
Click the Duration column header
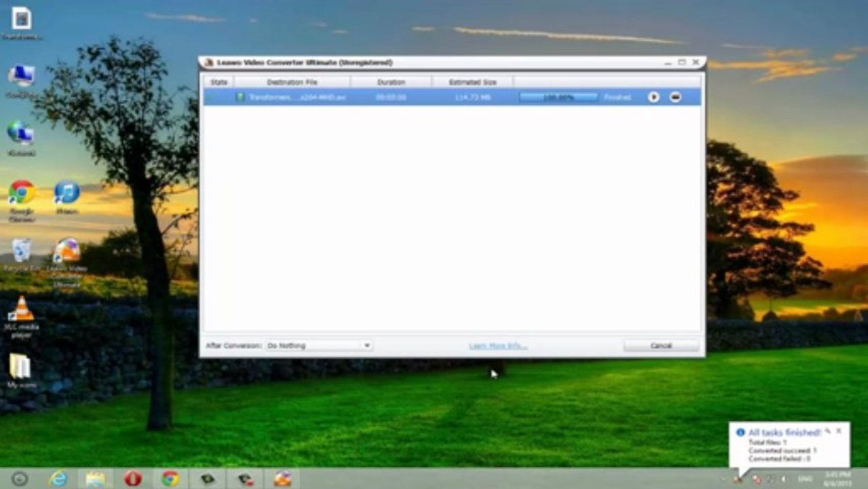coord(391,82)
